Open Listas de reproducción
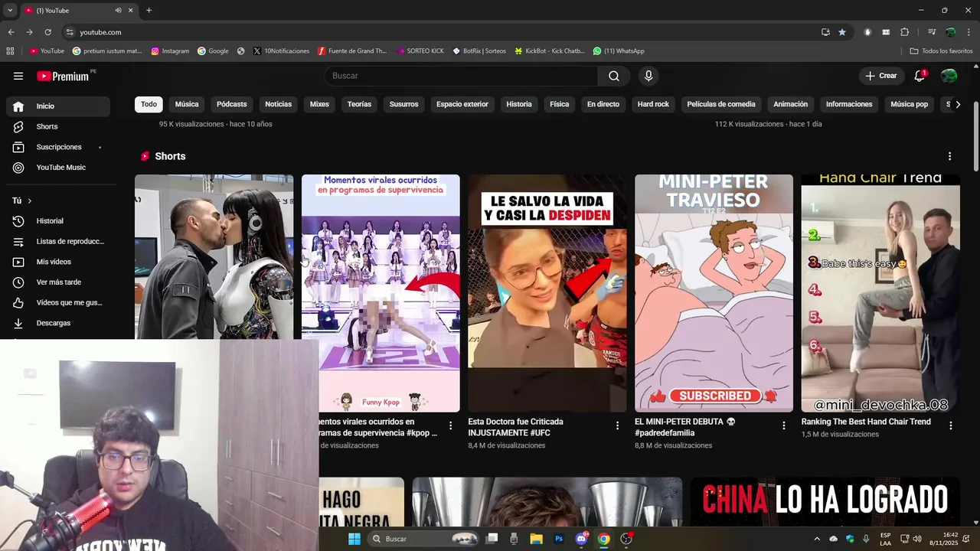 coord(58,241)
